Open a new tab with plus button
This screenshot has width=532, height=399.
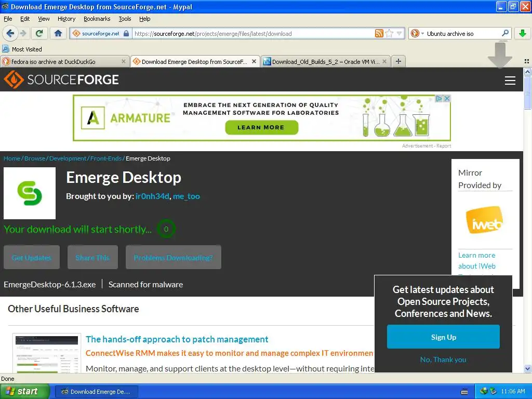[398, 61]
